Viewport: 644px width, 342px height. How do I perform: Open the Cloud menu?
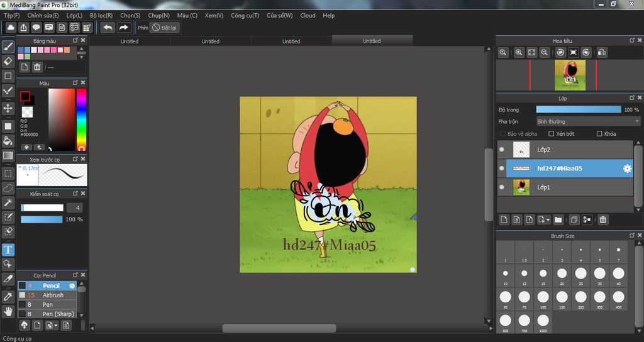(x=308, y=16)
